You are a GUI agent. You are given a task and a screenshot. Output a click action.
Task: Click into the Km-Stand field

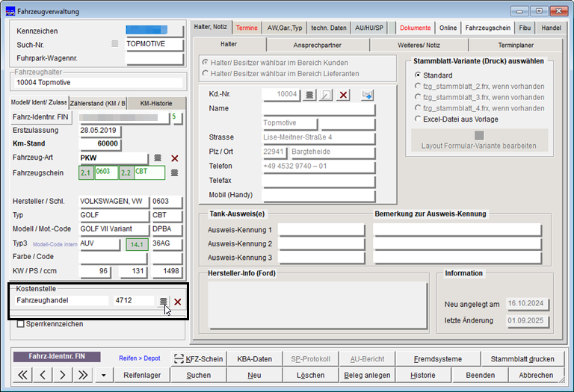(100, 143)
